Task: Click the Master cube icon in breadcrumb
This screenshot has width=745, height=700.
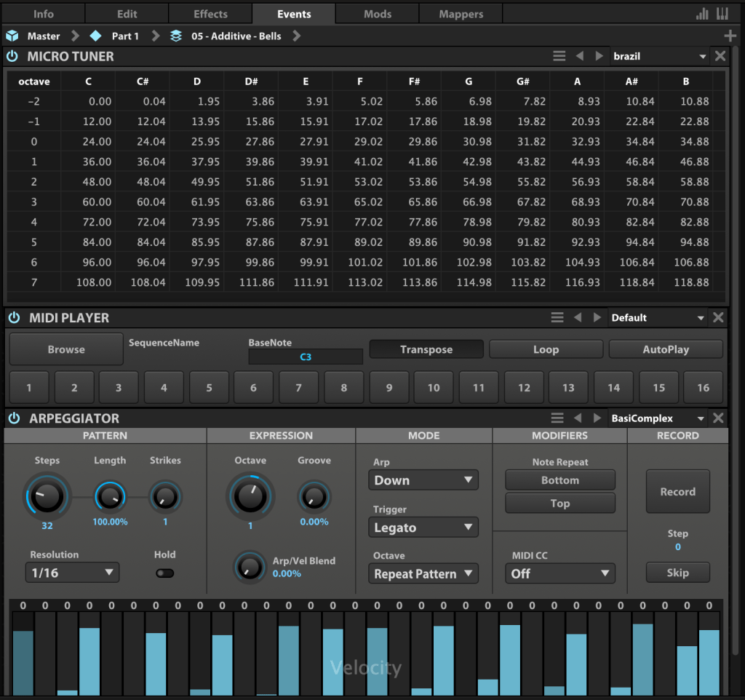Action: [x=12, y=36]
